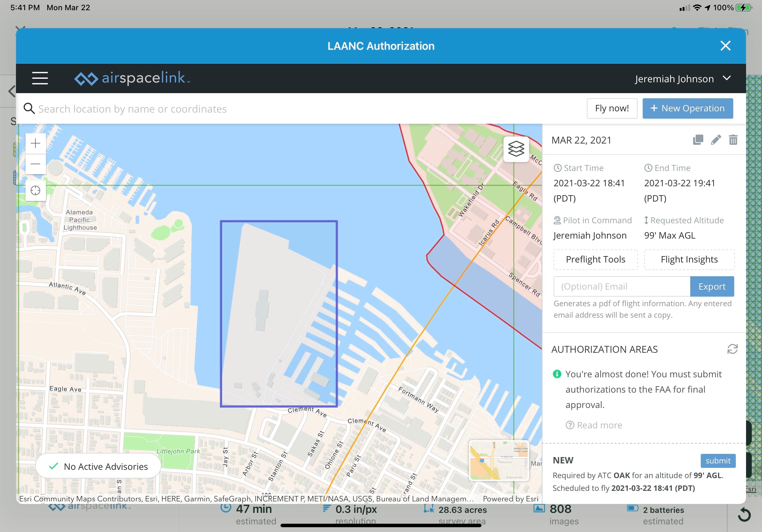762x532 pixels.
Task: Open Flight Insights
Action: [689, 259]
